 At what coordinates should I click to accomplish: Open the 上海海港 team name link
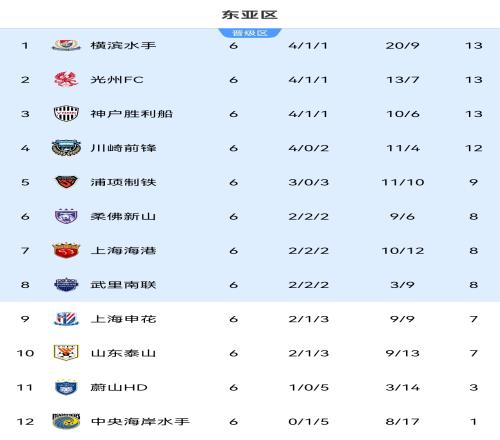tap(123, 251)
